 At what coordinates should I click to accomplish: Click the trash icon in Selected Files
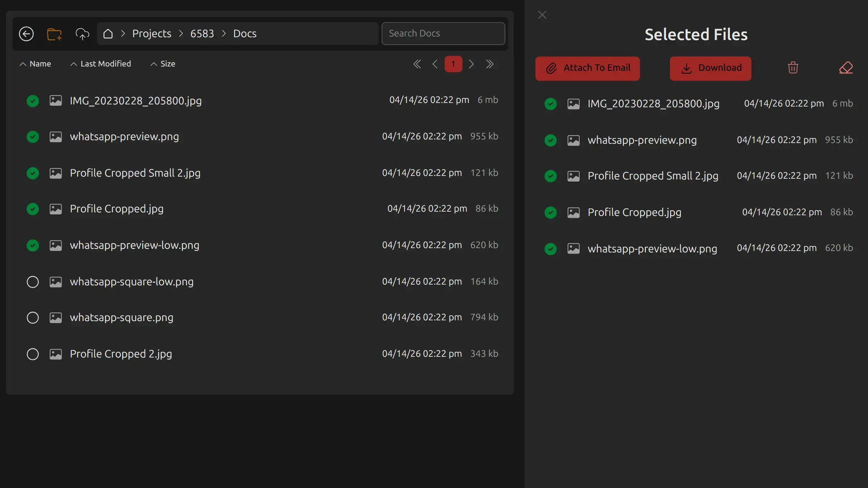coord(793,68)
